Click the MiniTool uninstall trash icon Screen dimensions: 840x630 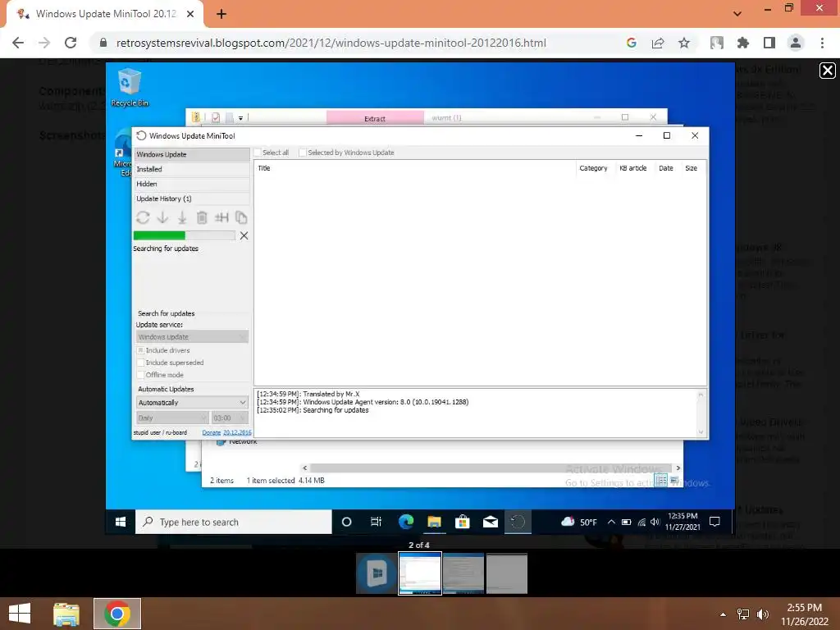tap(202, 217)
